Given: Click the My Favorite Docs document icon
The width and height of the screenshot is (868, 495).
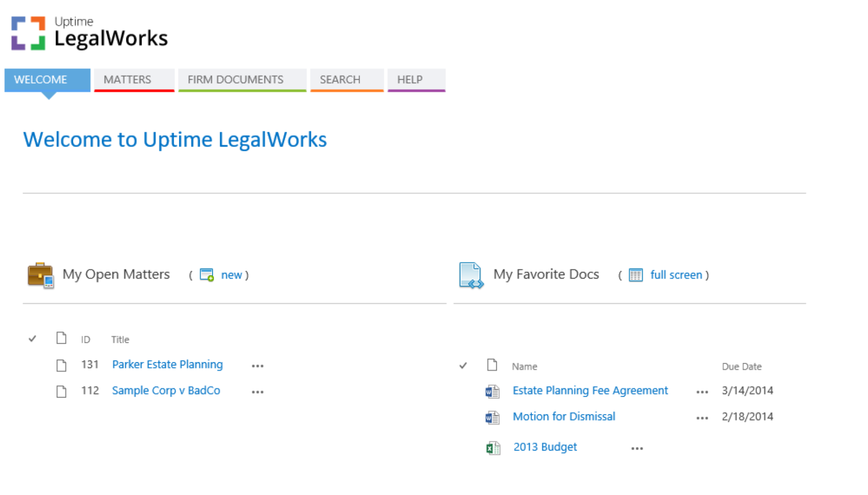Looking at the screenshot, I should click(470, 275).
